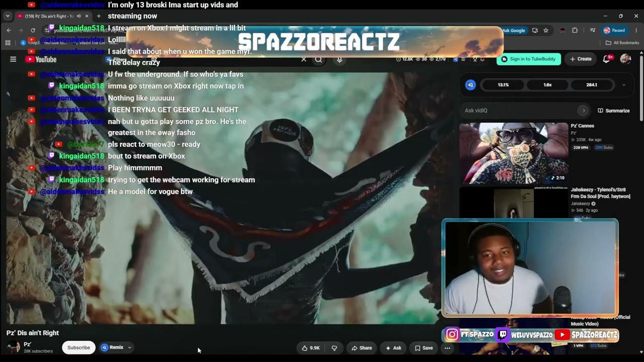
Task: Start voice search with the microphone icon
Action: [x=340, y=59]
